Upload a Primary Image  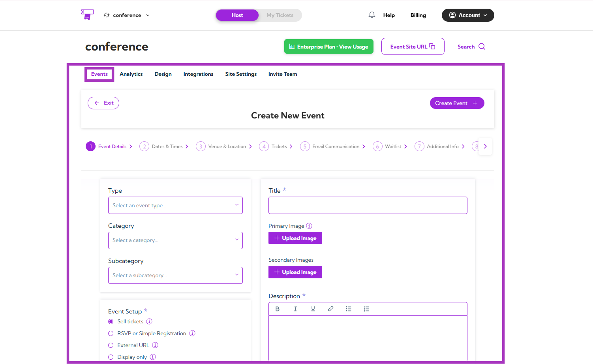click(295, 238)
